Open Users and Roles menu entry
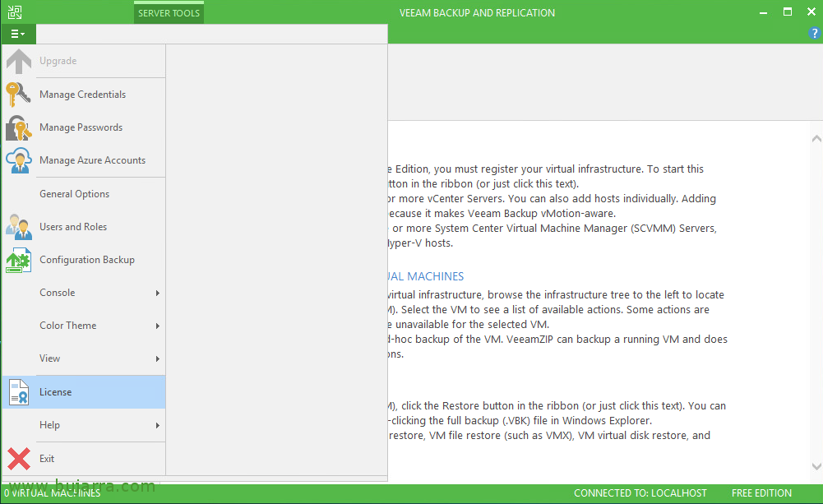The height and width of the screenshot is (504, 823). pos(84,227)
